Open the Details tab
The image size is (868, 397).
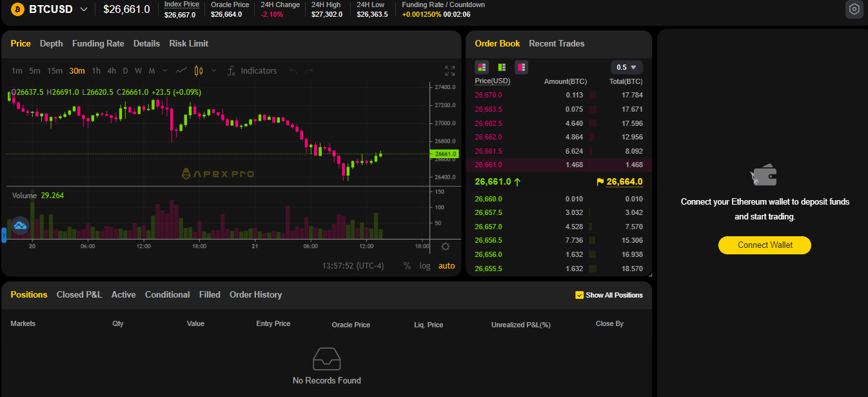[146, 43]
